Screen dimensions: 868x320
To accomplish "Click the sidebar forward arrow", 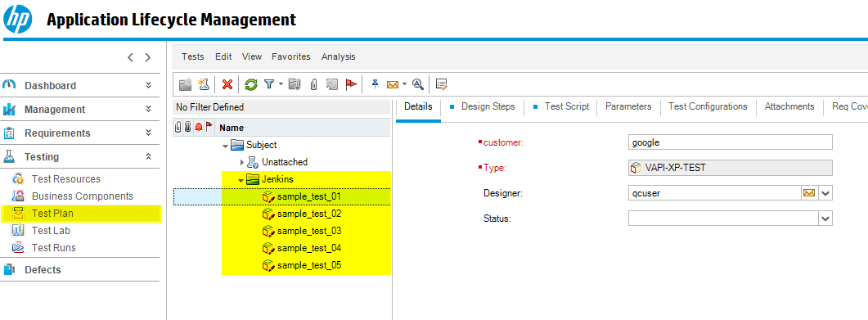I will pyautogui.click(x=148, y=57).
